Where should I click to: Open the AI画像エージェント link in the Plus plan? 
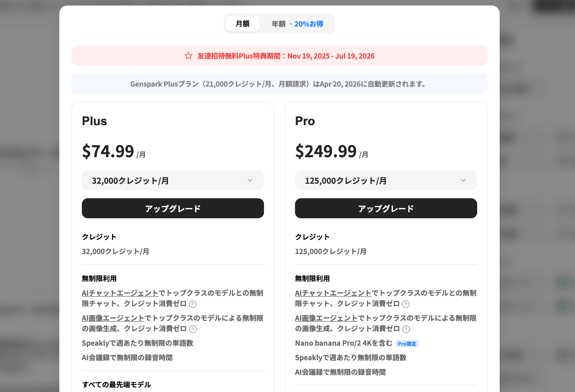[113, 318]
